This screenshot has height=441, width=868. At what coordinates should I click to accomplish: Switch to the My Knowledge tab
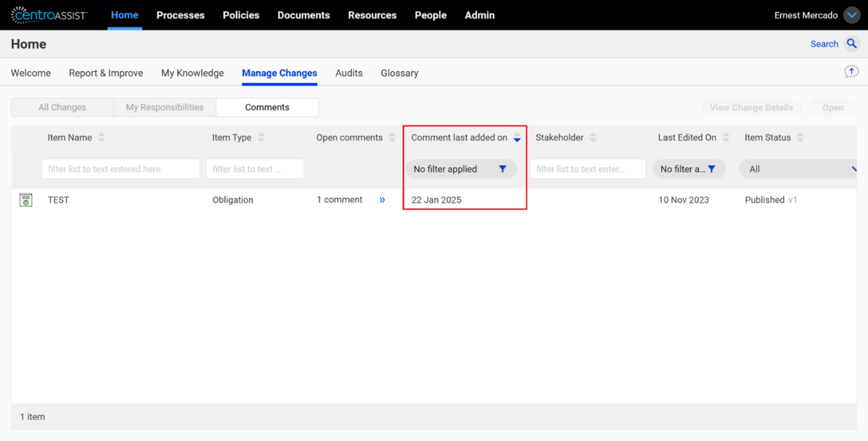pos(193,73)
